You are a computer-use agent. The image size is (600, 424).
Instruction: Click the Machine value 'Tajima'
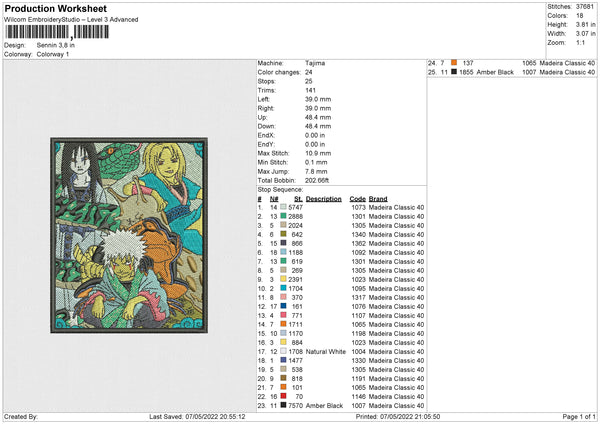click(315, 63)
